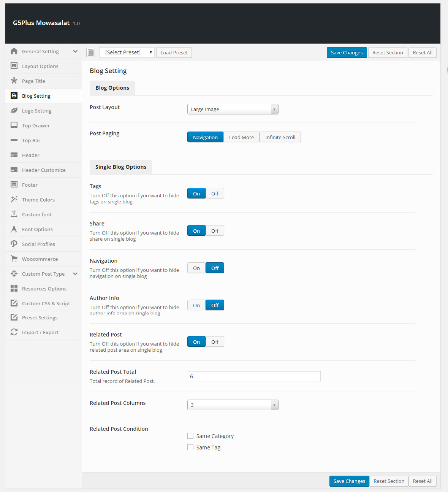Viewport: 448px width, 492px height.
Task: Expand the General Setting menu chevron
Action: pyautogui.click(x=75, y=51)
